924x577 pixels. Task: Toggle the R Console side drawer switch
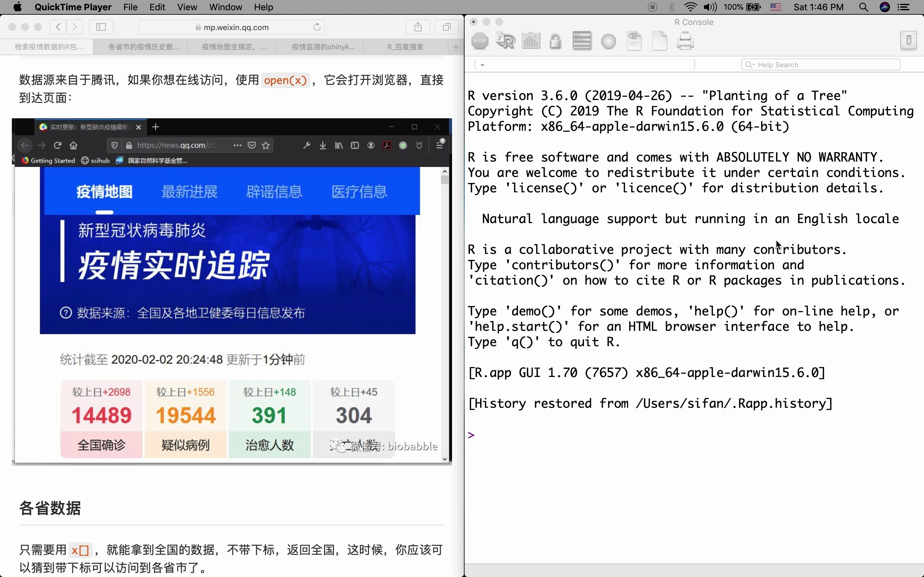tap(908, 40)
